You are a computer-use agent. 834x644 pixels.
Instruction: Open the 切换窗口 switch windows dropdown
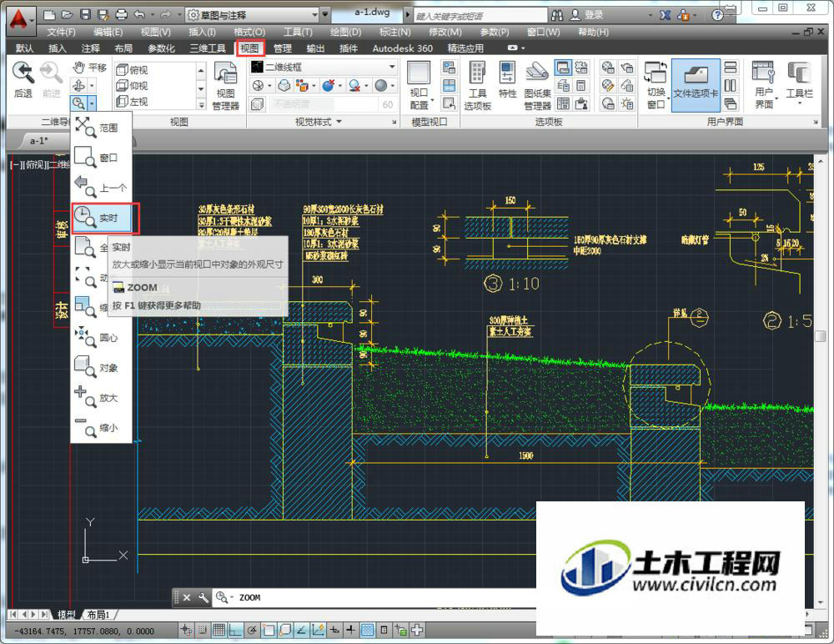tap(656, 85)
